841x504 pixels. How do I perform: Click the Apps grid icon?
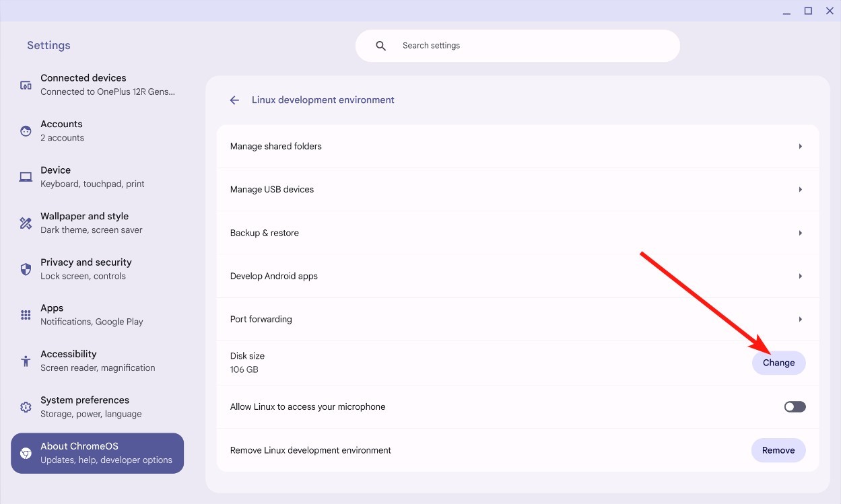point(26,315)
